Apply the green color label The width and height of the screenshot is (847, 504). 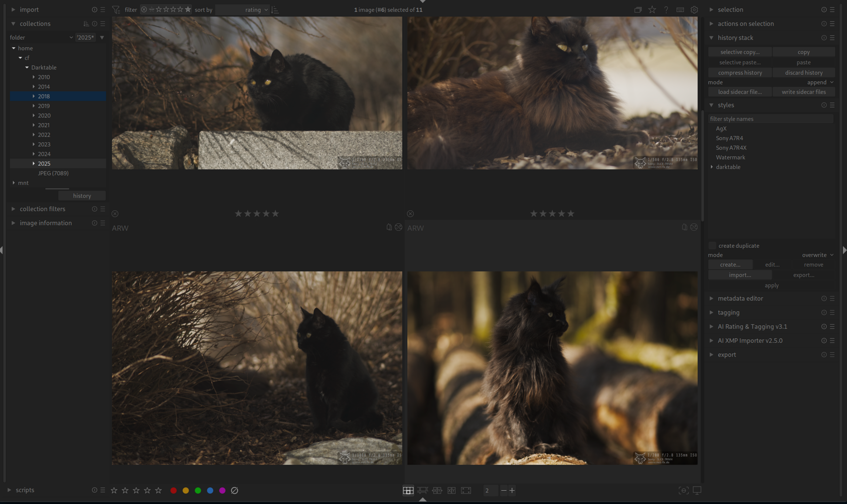point(198,490)
